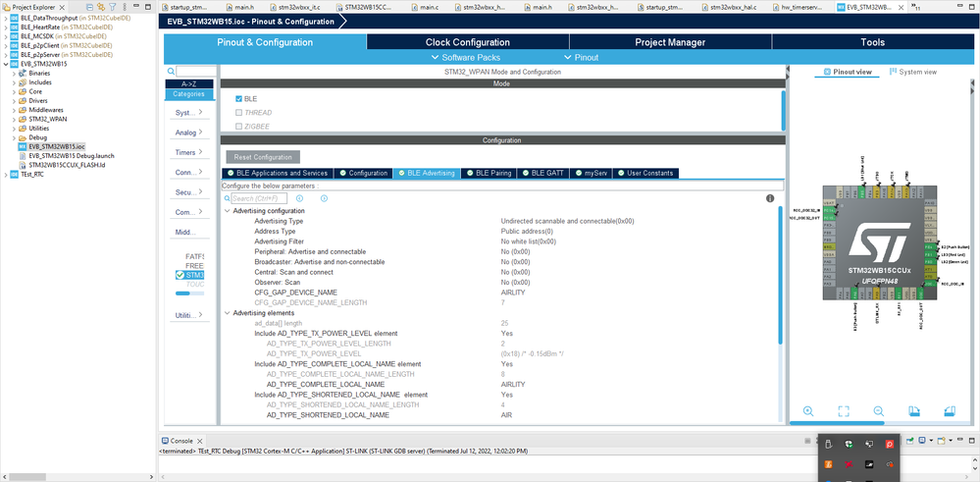Open the myServ tab
Image resolution: width=980 pixels, height=482 pixels.
pos(591,173)
